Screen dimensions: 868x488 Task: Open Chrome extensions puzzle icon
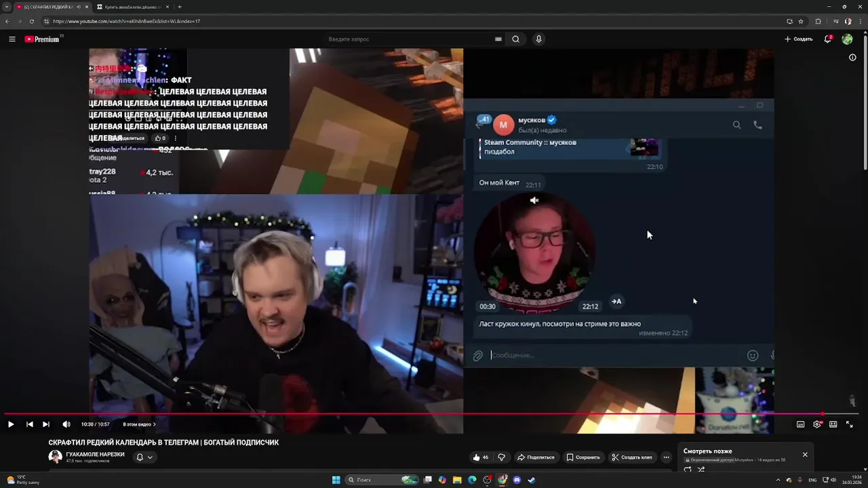click(818, 21)
